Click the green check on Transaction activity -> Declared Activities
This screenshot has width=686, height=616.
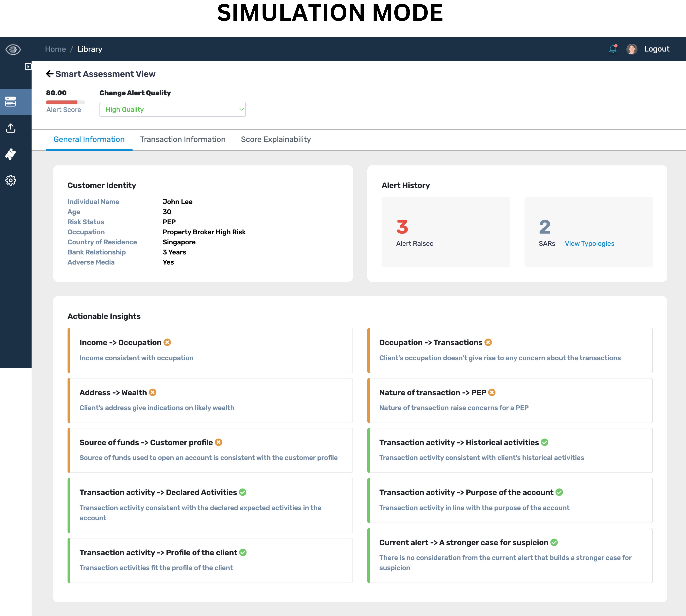coord(243,492)
